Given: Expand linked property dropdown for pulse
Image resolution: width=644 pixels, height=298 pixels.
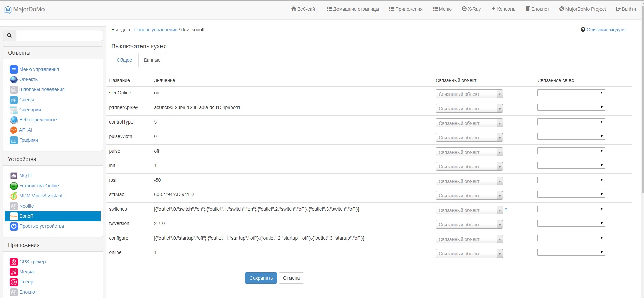Looking at the screenshot, I should pyautogui.click(x=571, y=151).
